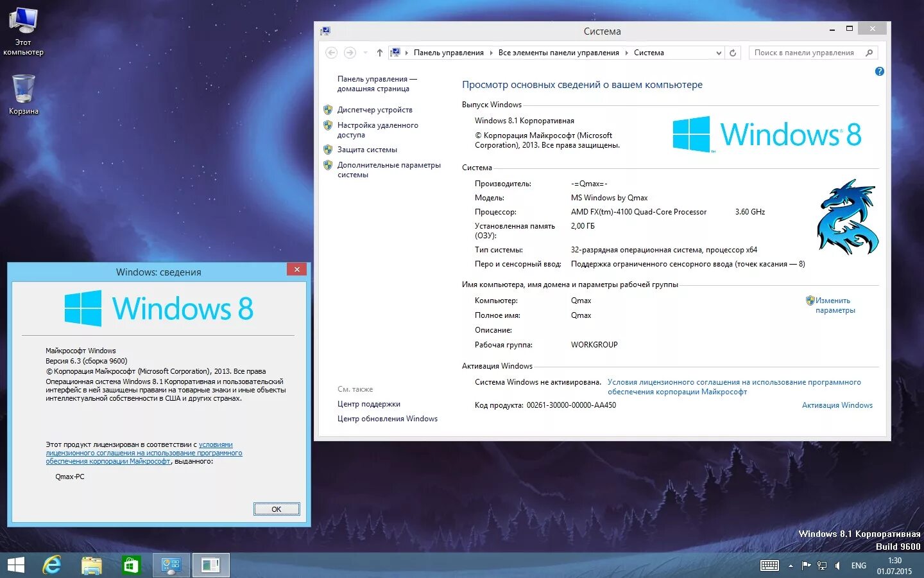The image size is (924, 578).
Task: Open 'Центр обновления Windows' link
Action: point(388,419)
